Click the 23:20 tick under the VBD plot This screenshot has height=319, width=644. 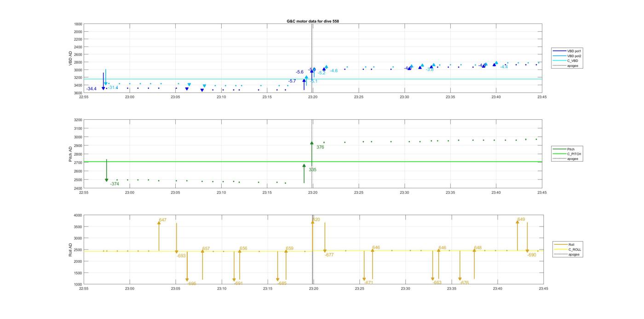click(x=313, y=97)
